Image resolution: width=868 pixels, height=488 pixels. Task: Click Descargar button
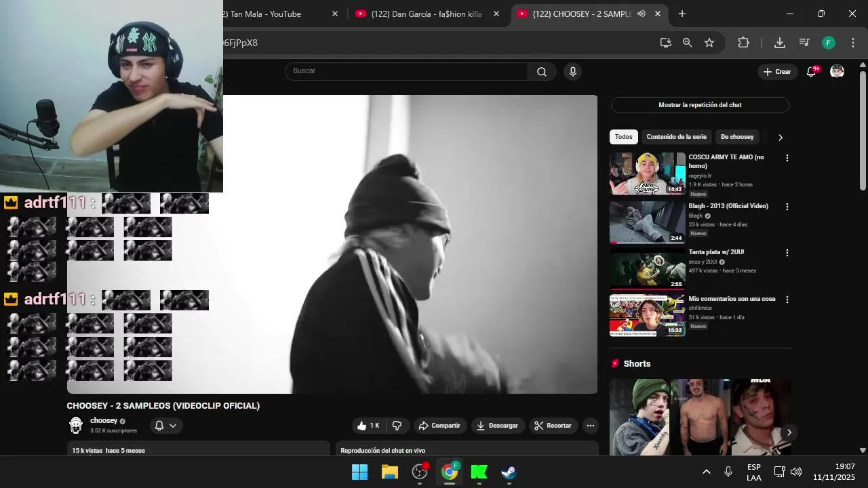(x=497, y=426)
